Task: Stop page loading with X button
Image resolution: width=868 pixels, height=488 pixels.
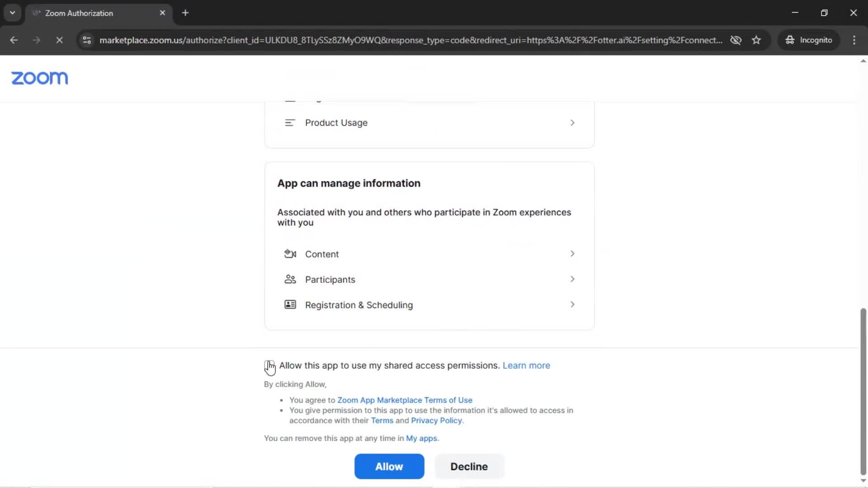Action: pyautogui.click(x=59, y=40)
